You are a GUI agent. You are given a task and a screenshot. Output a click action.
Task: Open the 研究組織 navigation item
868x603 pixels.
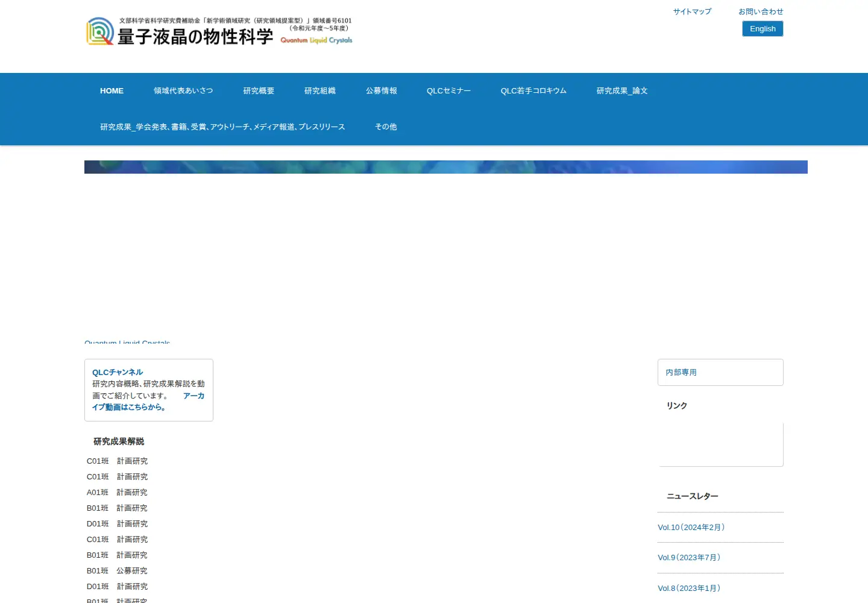[320, 91]
